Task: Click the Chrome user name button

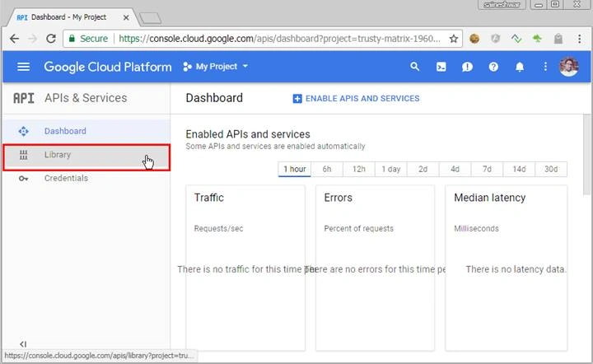Action: [x=502, y=5]
